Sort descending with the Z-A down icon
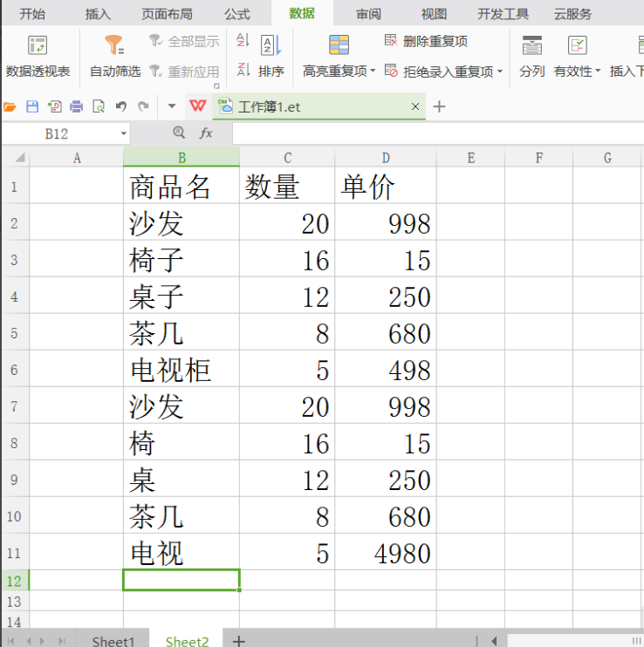 point(243,70)
